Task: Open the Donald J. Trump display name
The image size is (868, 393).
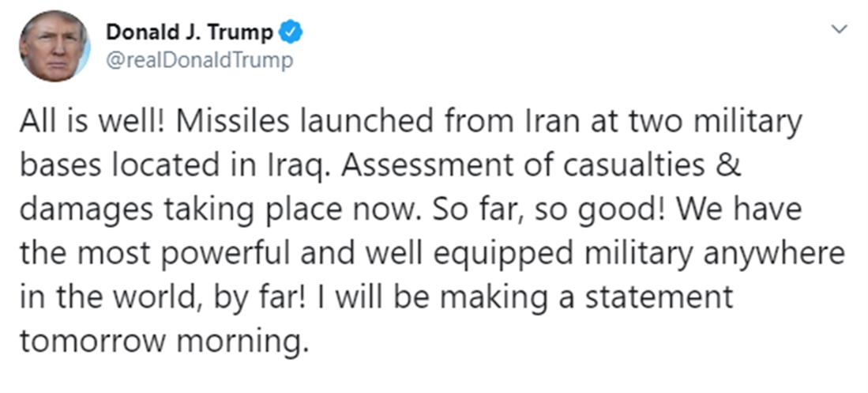Action: point(190,32)
